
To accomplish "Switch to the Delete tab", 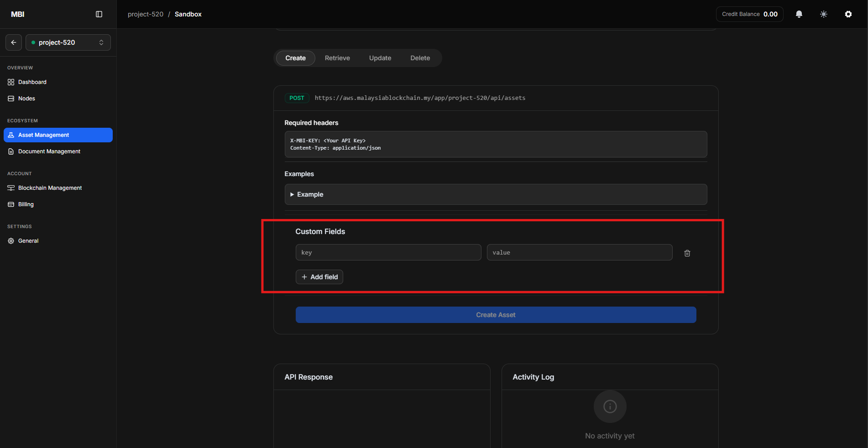I will pyautogui.click(x=420, y=58).
